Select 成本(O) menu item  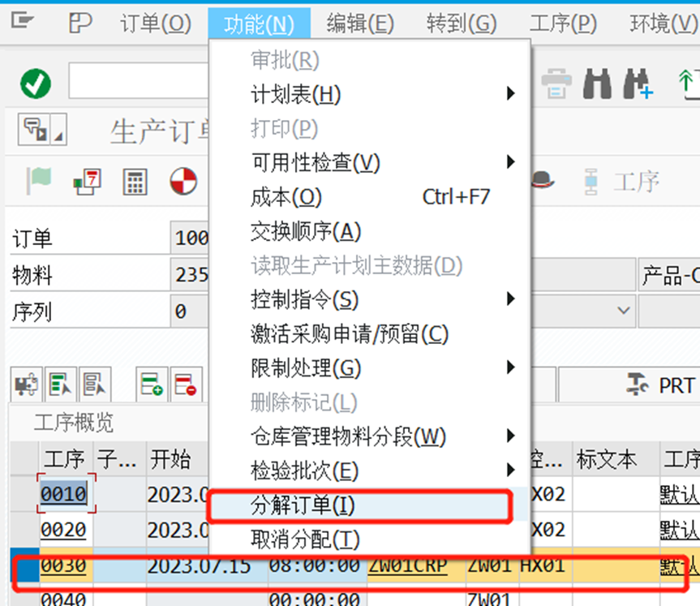point(370,197)
